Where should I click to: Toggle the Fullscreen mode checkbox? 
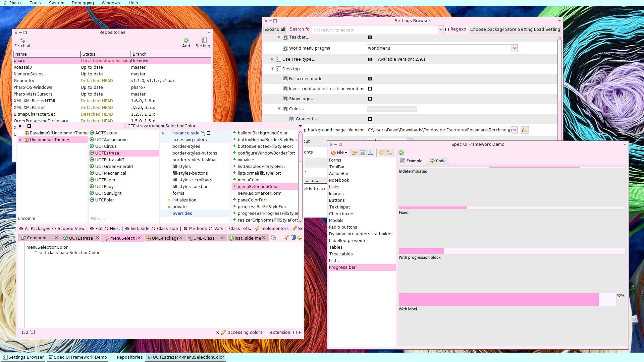click(x=370, y=78)
